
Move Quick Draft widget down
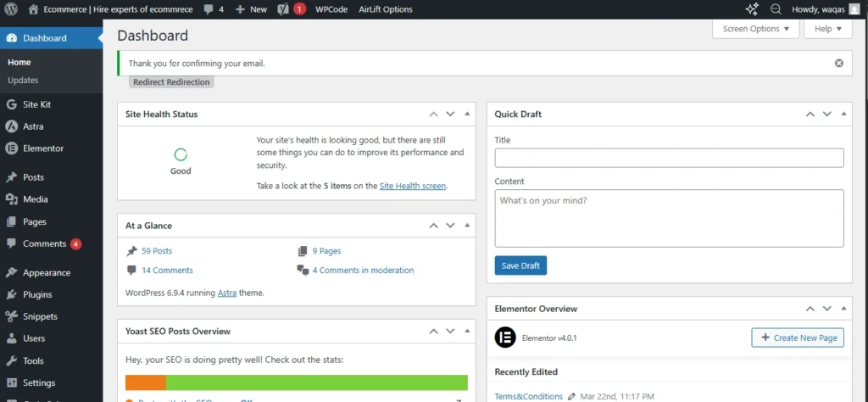(x=826, y=114)
